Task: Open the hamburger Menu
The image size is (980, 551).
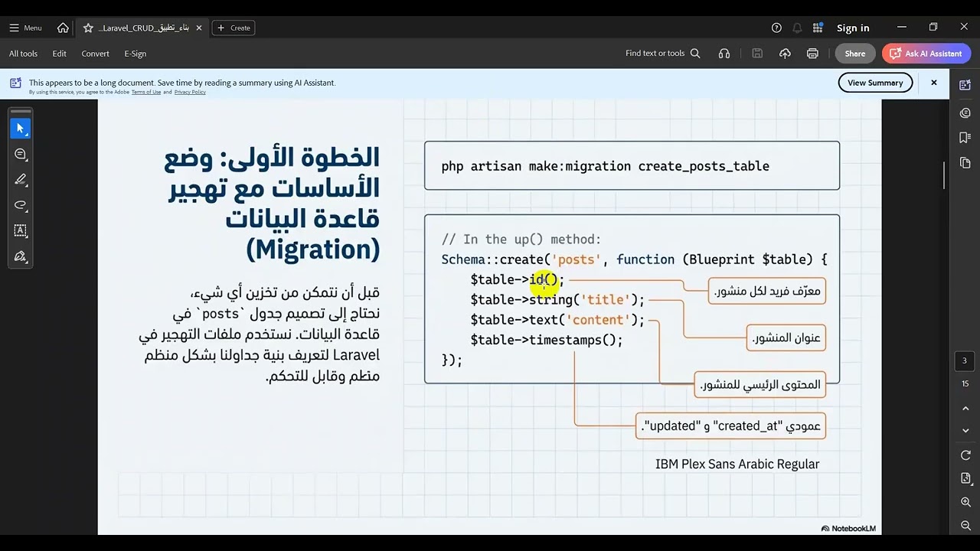Action: click(25, 28)
